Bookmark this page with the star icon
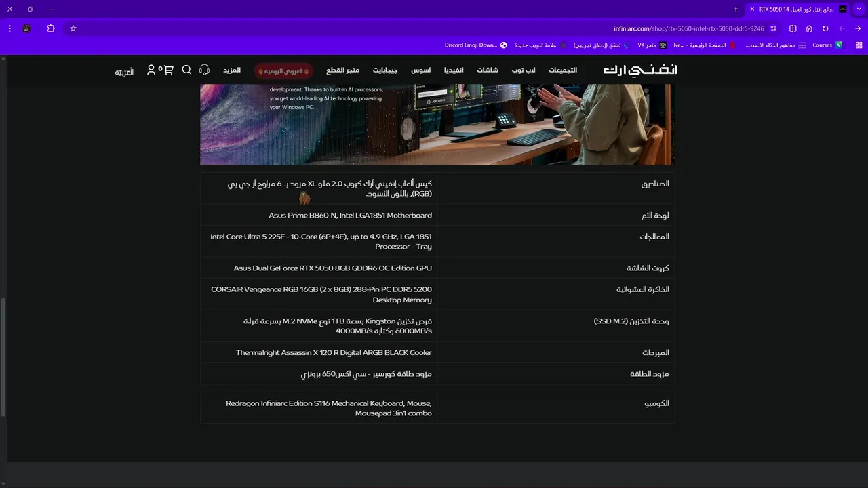Viewport: 868px width, 488px height. click(73, 28)
